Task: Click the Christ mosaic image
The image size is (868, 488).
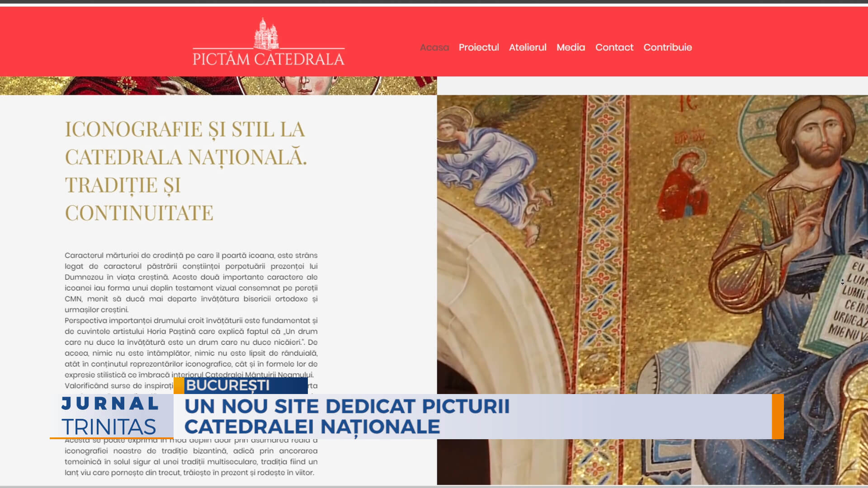Action: [x=652, y=289]
